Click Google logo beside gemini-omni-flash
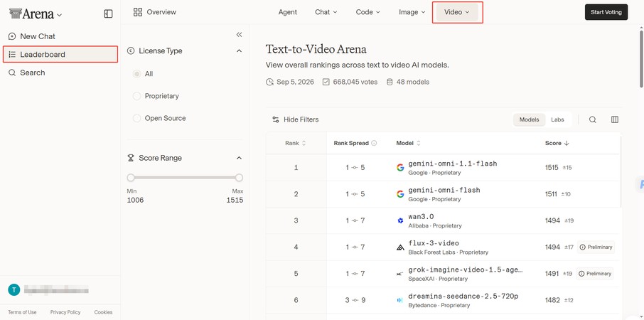644x320 pixels. pyautogui.click(x=400, y=194)
